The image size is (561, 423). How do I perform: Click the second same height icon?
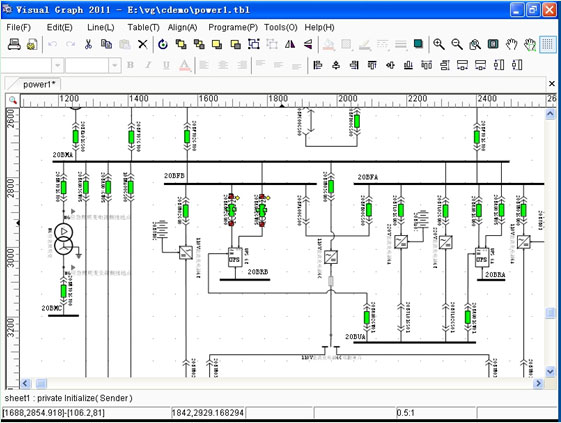(517, 65)
